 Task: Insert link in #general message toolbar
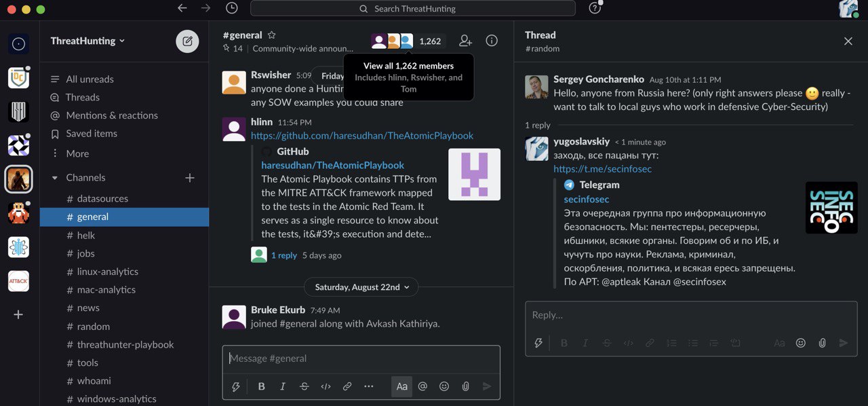[x=347, y=386]
